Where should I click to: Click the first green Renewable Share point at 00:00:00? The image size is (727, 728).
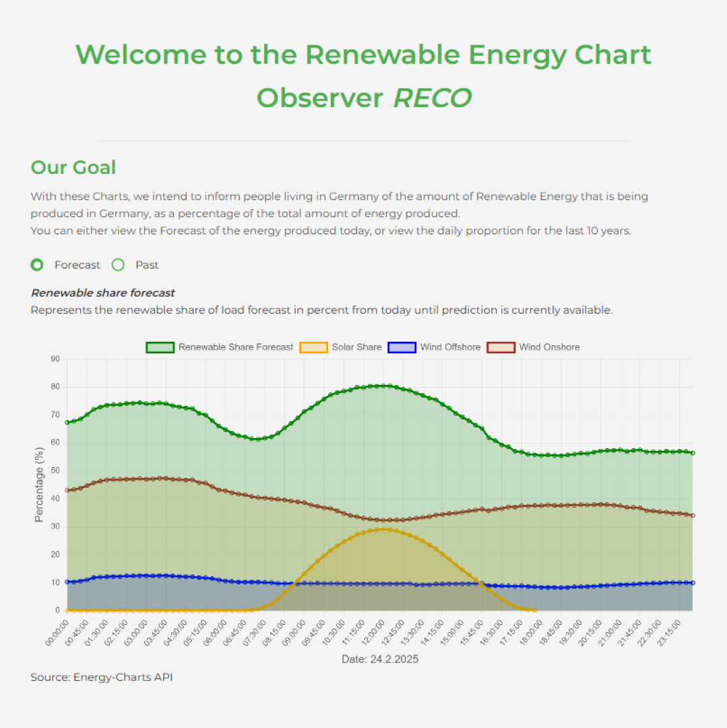point(67,423)
